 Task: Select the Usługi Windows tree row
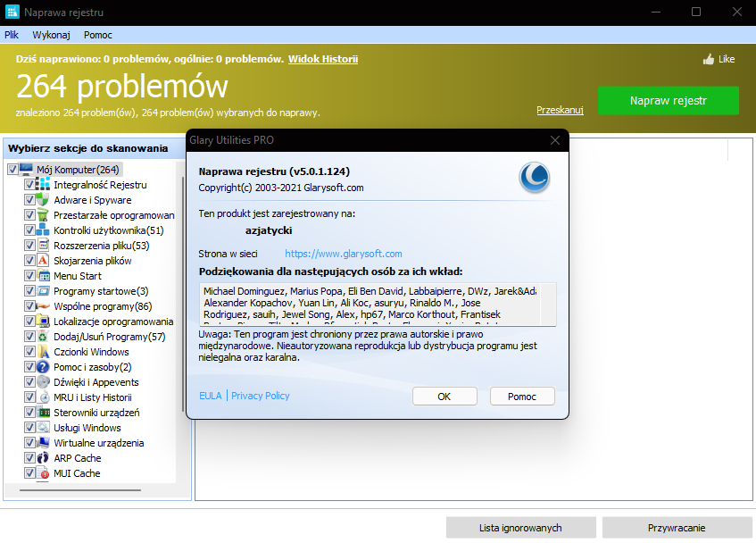[87, 428]
